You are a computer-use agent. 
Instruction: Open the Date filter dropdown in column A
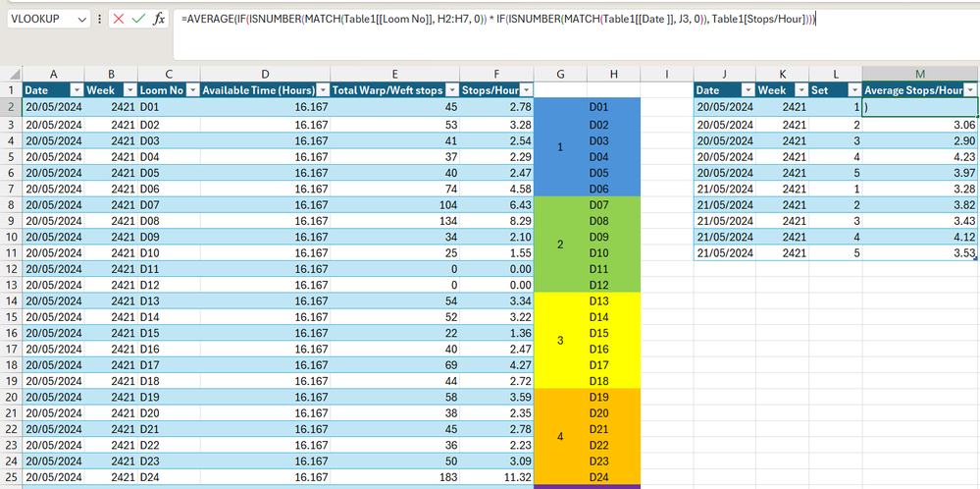(x=77, y=90)
